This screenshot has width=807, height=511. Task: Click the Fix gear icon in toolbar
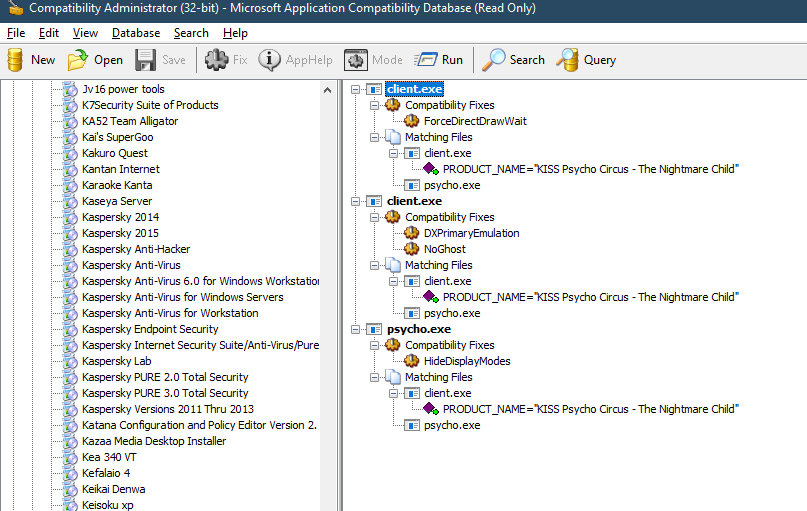pyautogui.click(x=217, y=60)
